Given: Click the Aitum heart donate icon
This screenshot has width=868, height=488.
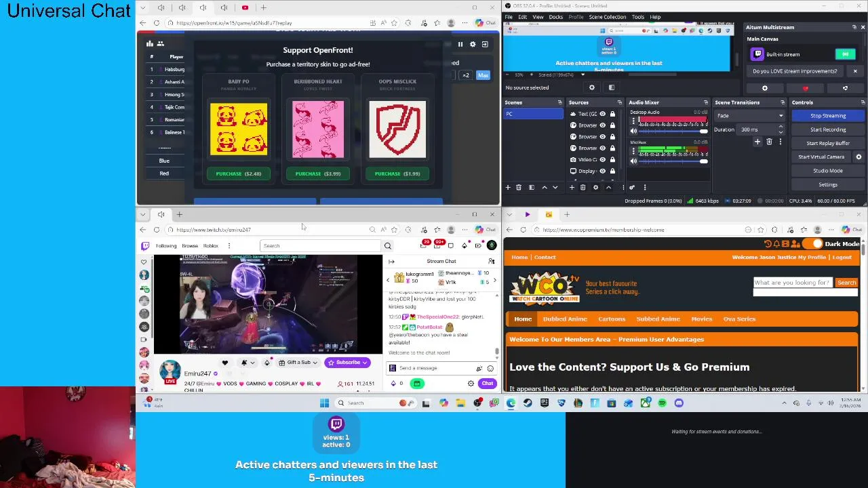Looking at the screenshot, I should tap(805, 88).
